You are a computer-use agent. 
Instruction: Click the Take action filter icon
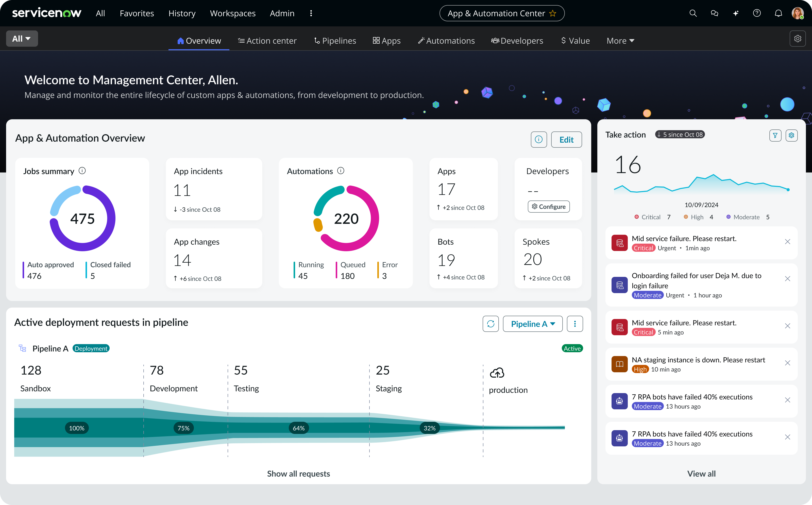(x=775, y=135)
